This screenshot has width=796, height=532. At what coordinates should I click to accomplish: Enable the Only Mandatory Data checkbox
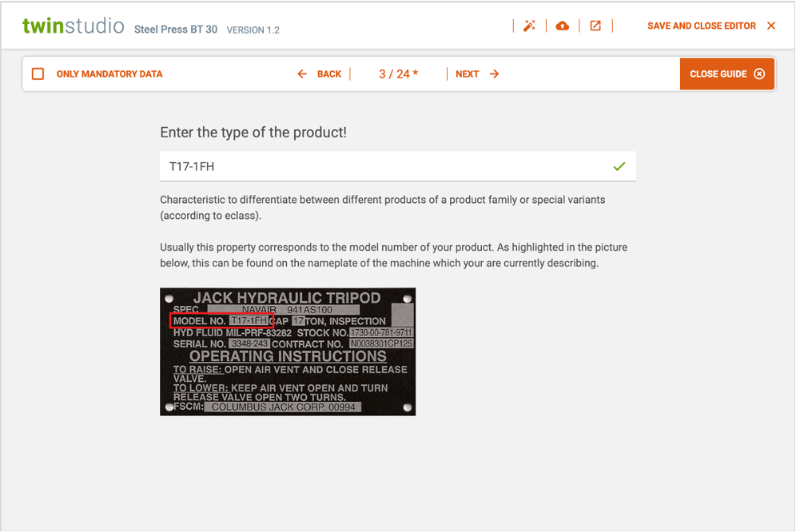(38, 74)
